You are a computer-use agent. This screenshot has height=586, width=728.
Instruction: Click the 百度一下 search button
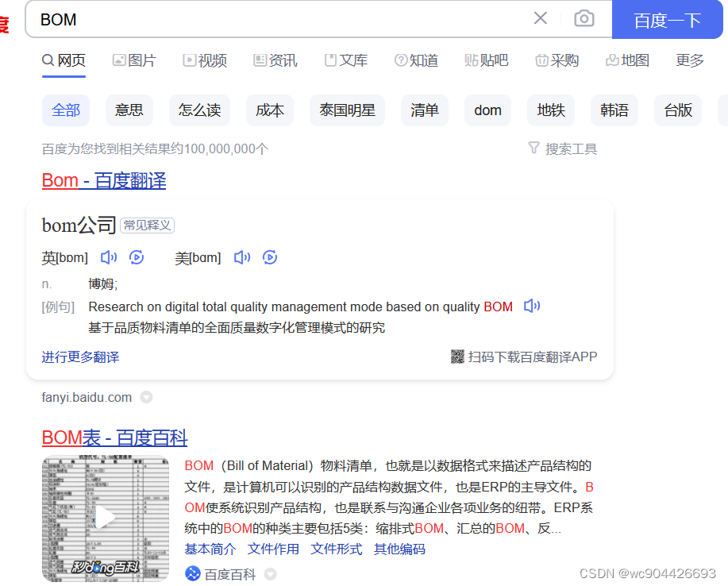coord(667,19)
